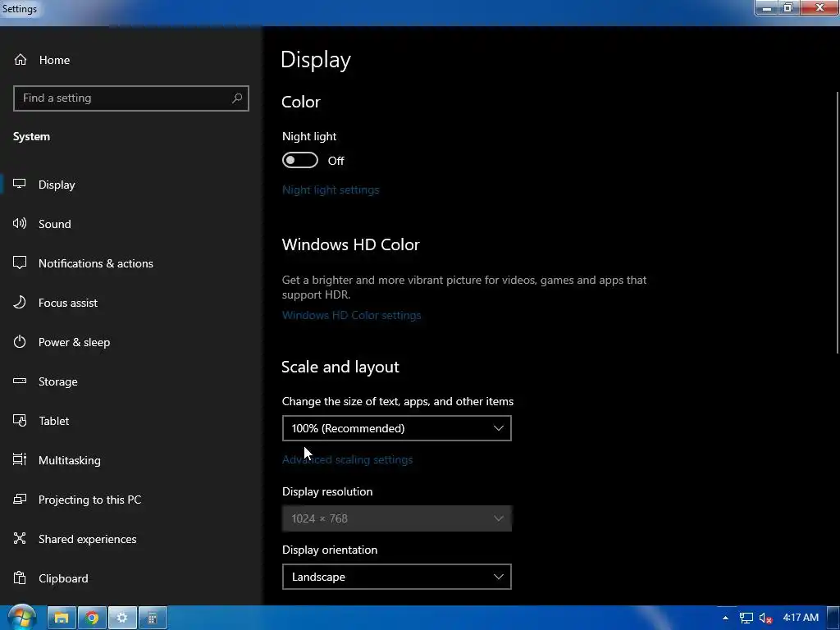Click the Projecting to this PC icon

[x=20, y=500]
